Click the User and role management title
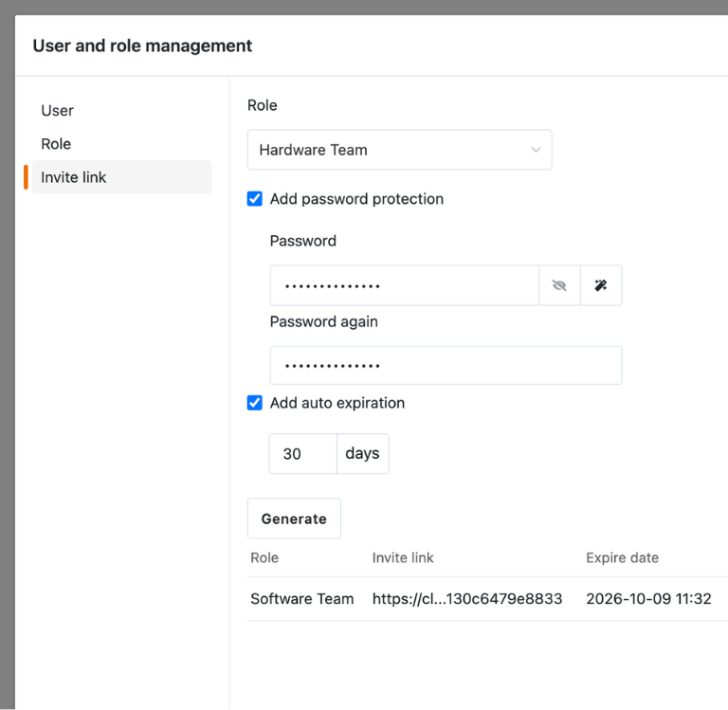The image size is (728, 710). point(142,46)
